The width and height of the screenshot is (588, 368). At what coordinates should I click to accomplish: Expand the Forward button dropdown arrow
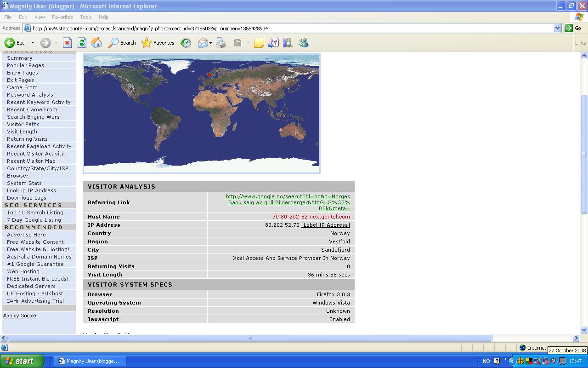[x=56, y=43]
